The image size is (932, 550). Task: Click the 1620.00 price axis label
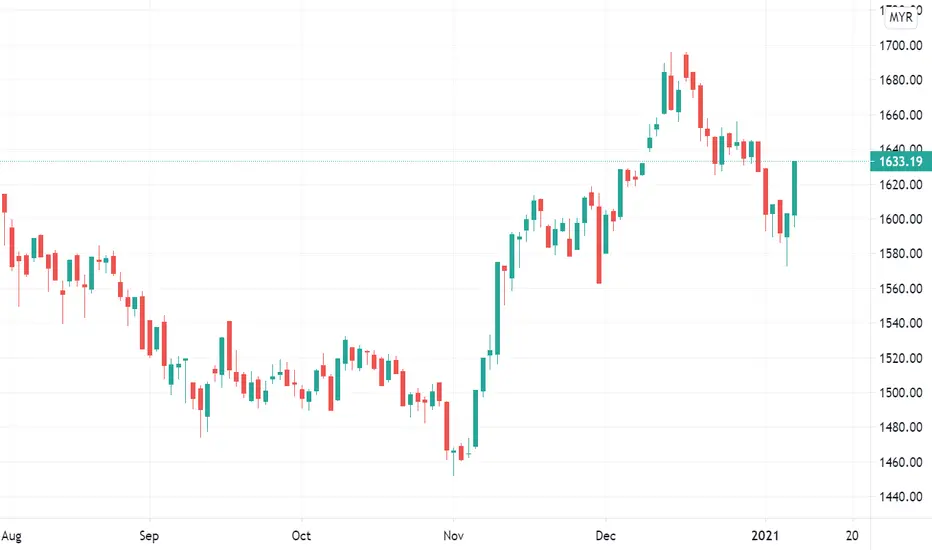click(900, 184)
